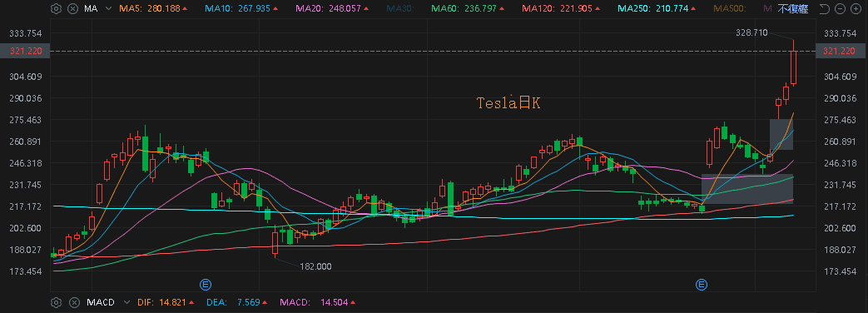Zoom in chart with plus icon
Image resolution: width=868 pixels, height=313 pixels.
856,8
